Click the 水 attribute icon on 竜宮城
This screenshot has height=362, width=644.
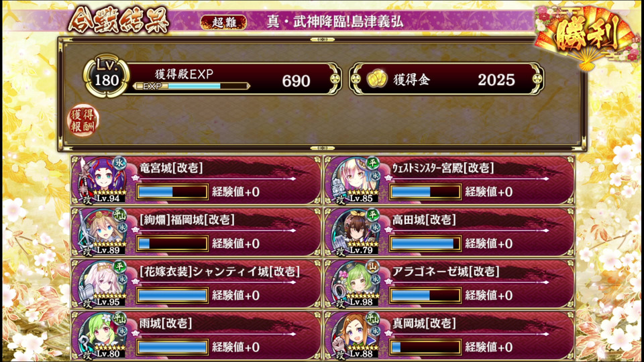pyautogui.click(x=119, y=163)
